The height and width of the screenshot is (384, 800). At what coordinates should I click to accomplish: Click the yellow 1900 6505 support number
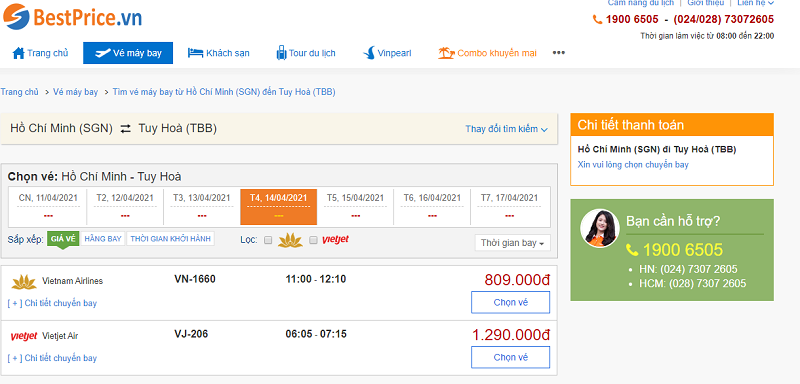click(x=683, y=250)
